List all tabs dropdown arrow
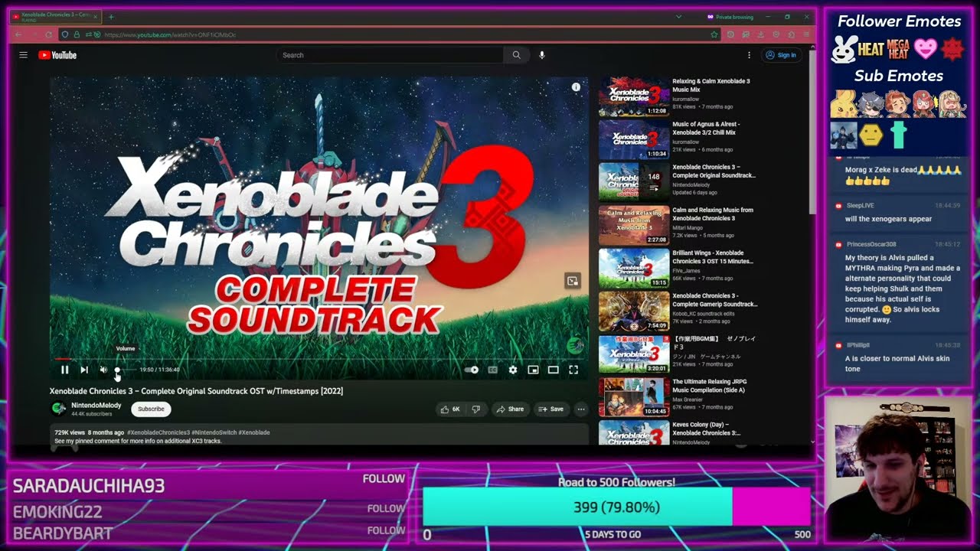 point(678,17)
